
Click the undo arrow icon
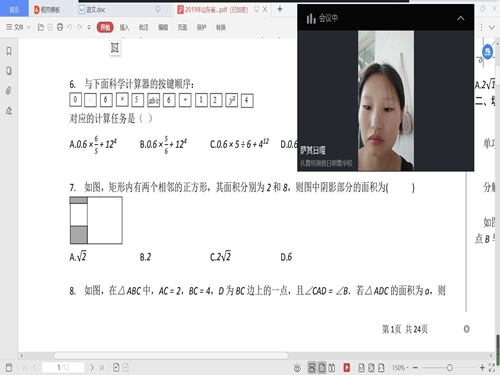70,27
